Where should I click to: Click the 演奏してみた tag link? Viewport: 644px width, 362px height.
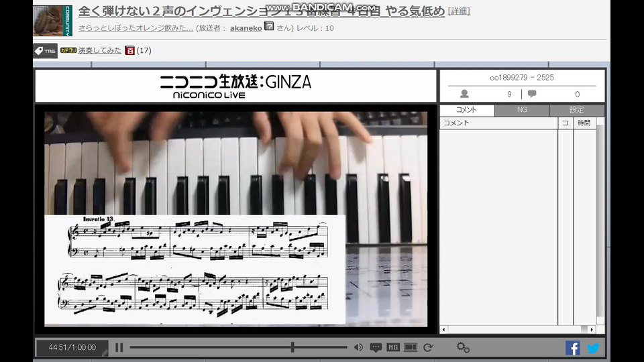pyautogui.click(x=99, y=50)
